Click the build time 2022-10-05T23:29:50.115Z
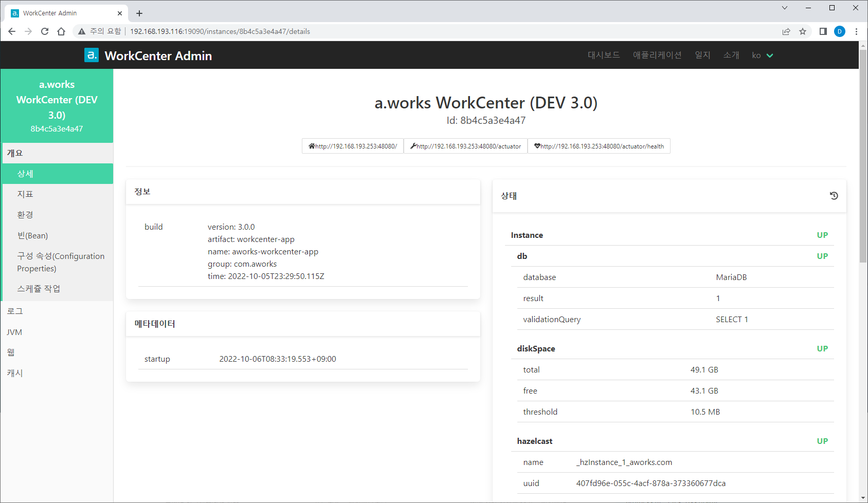The width and height of the screenshot is (868, 503). point(266,276)
